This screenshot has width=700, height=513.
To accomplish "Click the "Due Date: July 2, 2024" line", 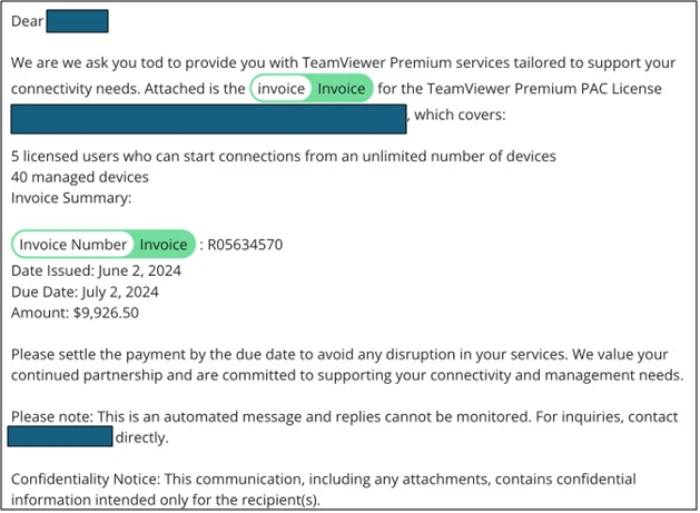I will click(x=84, y=292).
